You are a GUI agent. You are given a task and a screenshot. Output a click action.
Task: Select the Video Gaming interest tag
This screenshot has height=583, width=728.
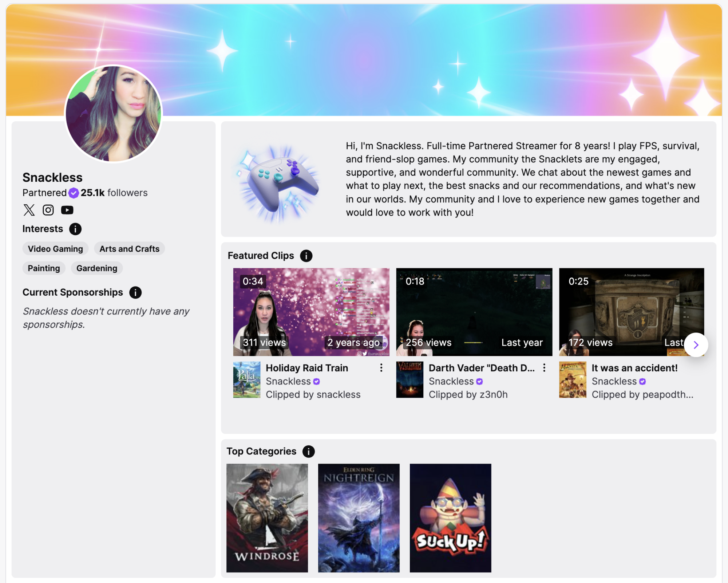(x=55, y=249)
